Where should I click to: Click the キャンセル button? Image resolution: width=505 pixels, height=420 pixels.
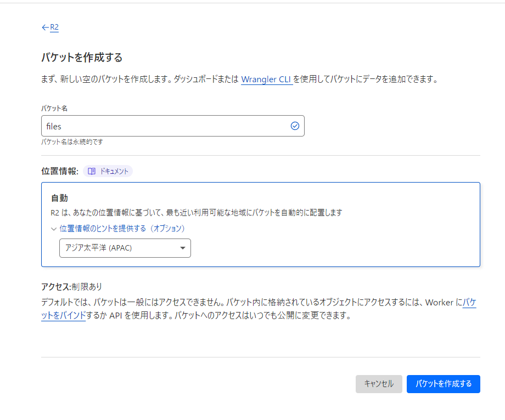pos(379,384)
